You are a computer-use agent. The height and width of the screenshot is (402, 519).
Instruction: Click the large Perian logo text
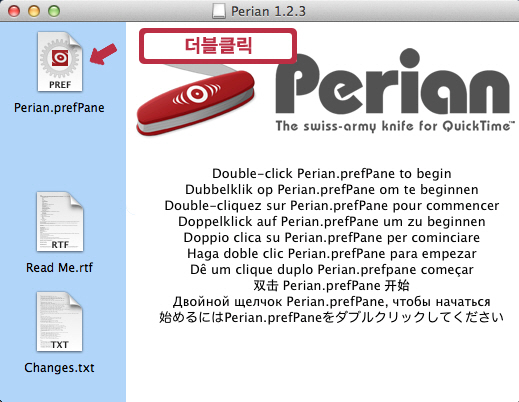393,82
